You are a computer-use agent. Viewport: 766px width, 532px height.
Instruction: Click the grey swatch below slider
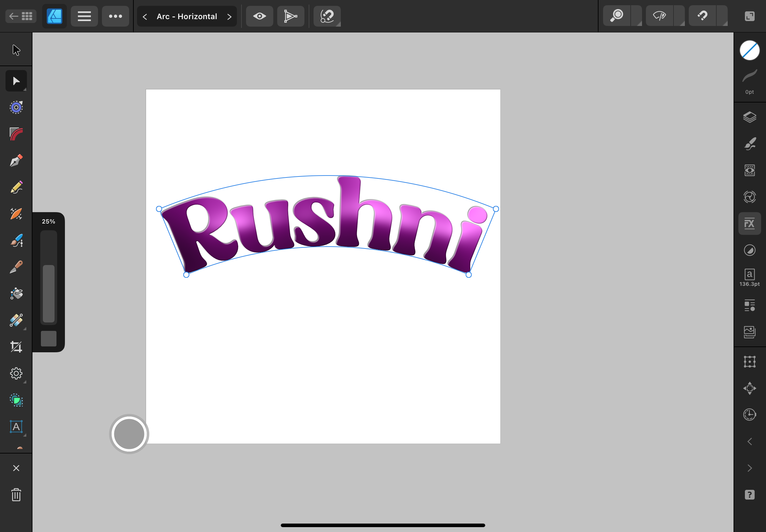point(49,339)
